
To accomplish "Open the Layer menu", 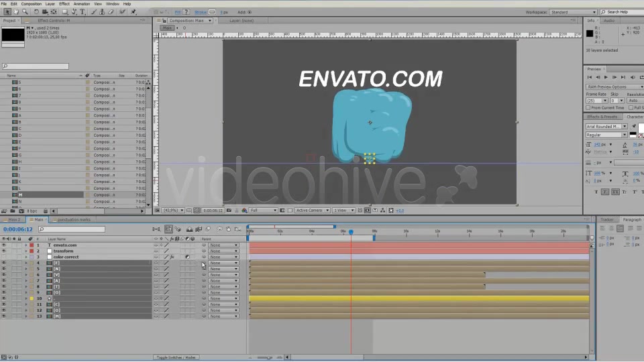I will point(50,4).
